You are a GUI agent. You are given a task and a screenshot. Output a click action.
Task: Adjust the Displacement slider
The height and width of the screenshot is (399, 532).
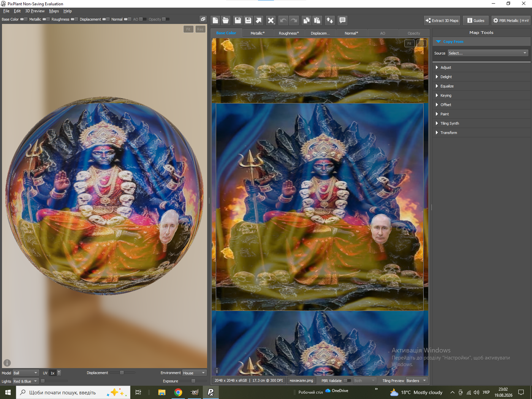pyautogui.click(x=122, y=373)
